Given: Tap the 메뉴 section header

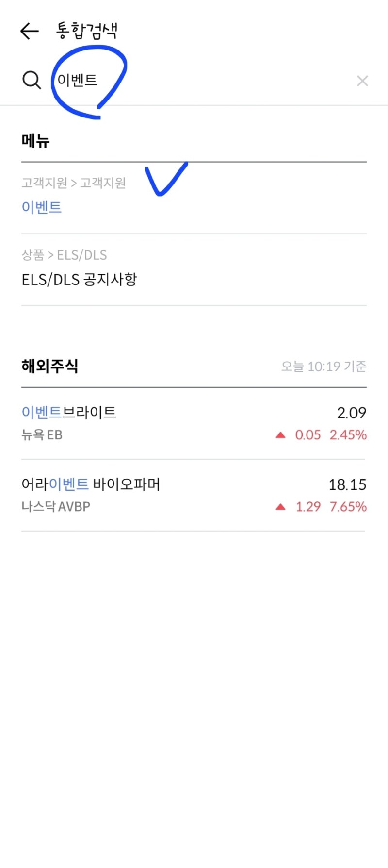Looking at the screenshot, I should point(35,141).
